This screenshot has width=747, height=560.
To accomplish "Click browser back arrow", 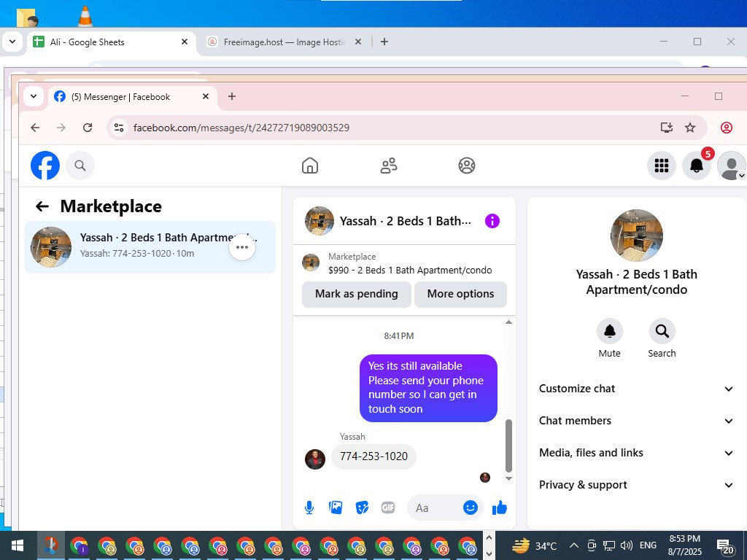I will click(35, 128).
